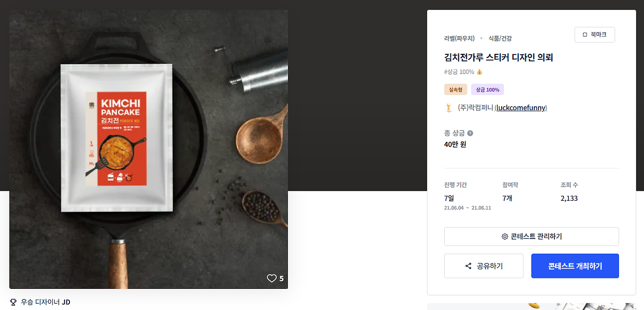Click the gear icon in 콘테스트 관리하기
644x310 pixels.
click(505, 237)
